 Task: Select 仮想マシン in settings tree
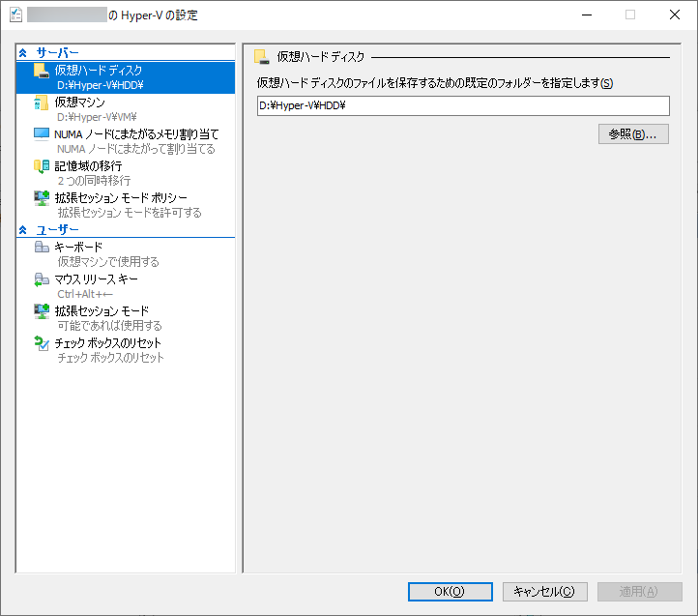tap(126, 109)
